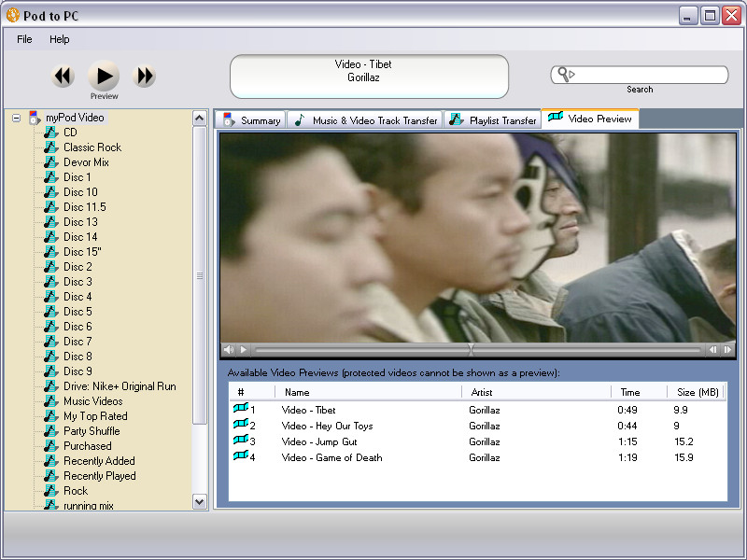Viewport: 747px width, 560px height.
Task: Click the Disc 14 playlist icon
Action: pos(51,237)
